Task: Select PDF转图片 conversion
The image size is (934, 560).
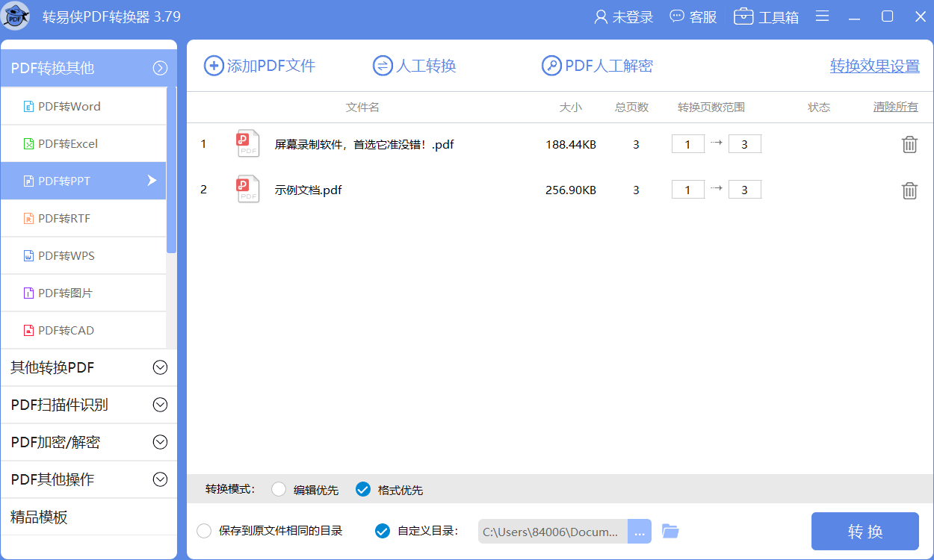Action: pyautogui.click(x=83, y=293)
